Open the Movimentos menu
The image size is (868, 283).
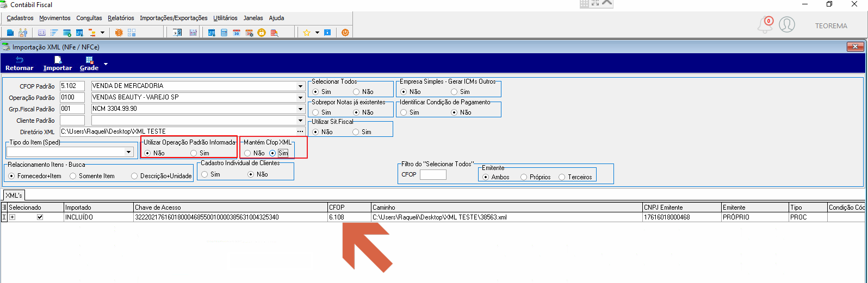click(x=55, y=18)
